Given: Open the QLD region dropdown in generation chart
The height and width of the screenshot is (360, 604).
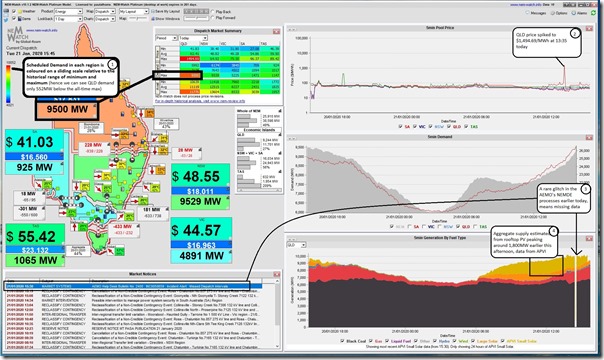Looking at the screenshot, I should tap(297, 245).
